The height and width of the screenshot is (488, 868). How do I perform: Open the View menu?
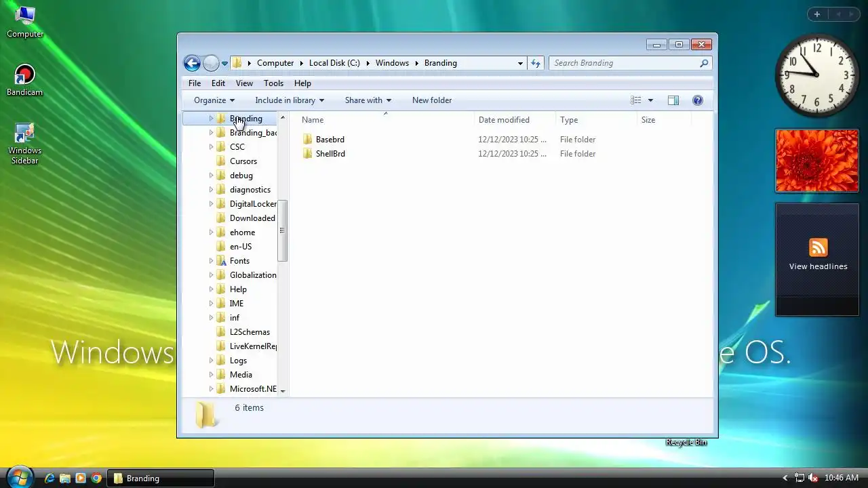tap(244, 83)
